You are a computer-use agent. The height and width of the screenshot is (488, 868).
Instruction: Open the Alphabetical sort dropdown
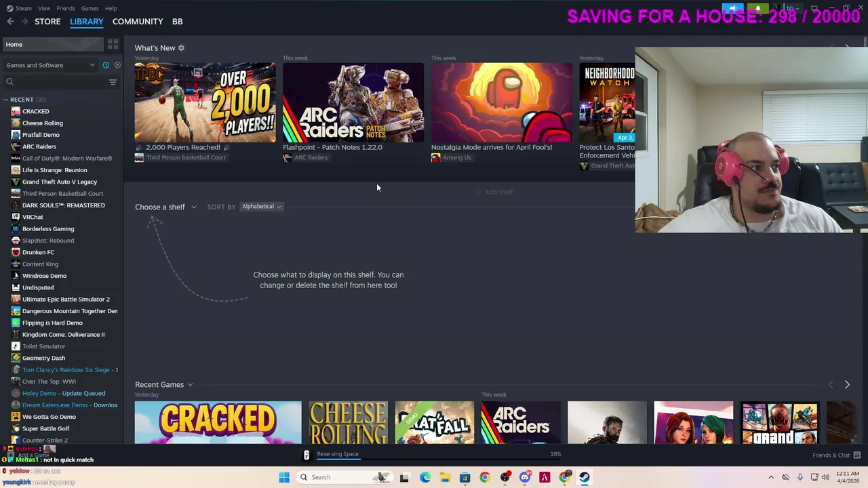click(261, 207)
